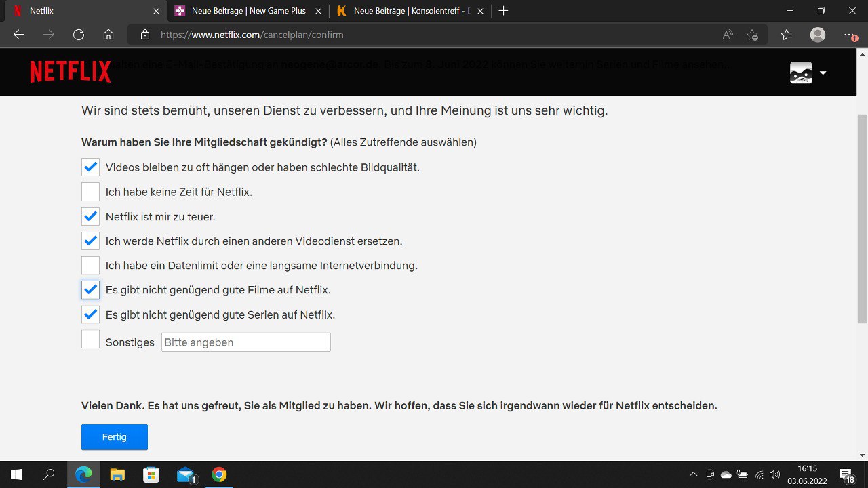Screen dimensions: 868x488
Task: Open the browser home page
Action: 108,35
